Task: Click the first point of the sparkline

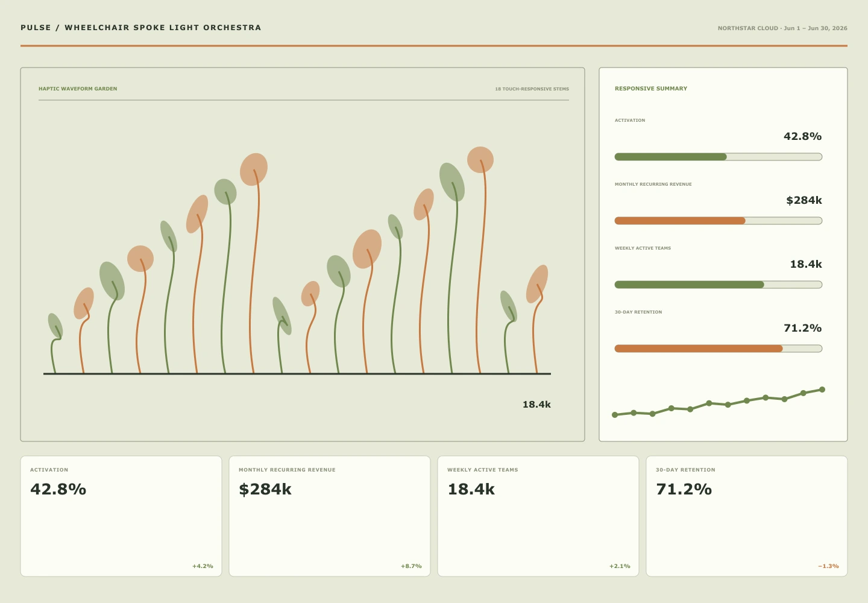Action: click(x=615, y=415)
